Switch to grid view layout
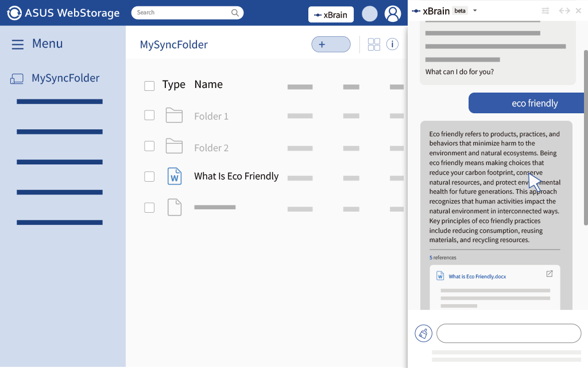 tap(374, 44)
